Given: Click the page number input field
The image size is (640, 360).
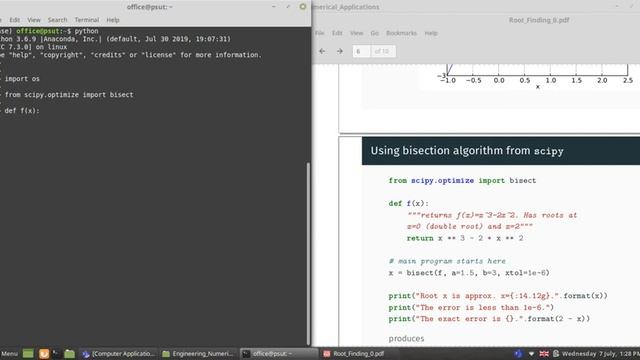Looking at the screenshot, I should point(361,51).
